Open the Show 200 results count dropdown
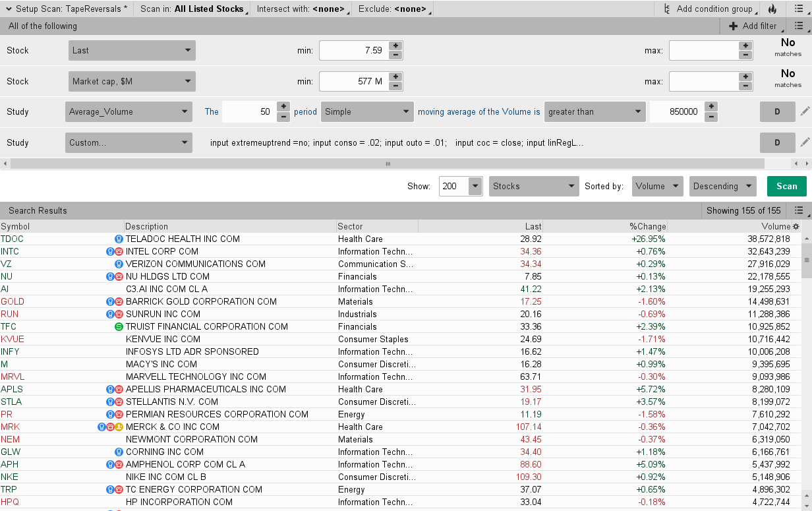Image resolution: width=812 pixels, height=511 pixels. pos(475,186)
